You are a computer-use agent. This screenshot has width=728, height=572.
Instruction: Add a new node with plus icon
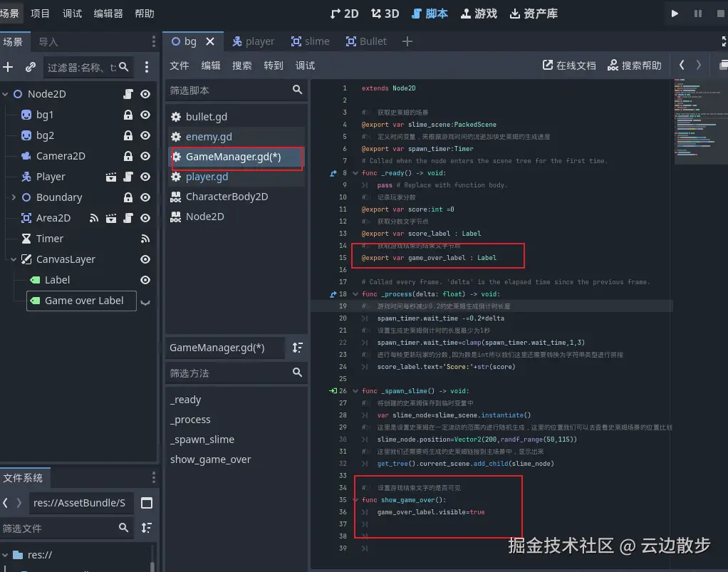point(8,68)
